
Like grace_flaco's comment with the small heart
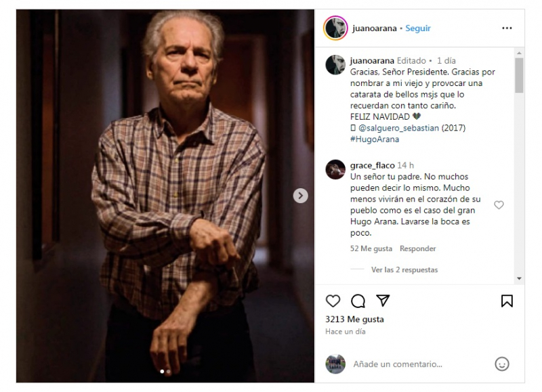coord(499,205)
